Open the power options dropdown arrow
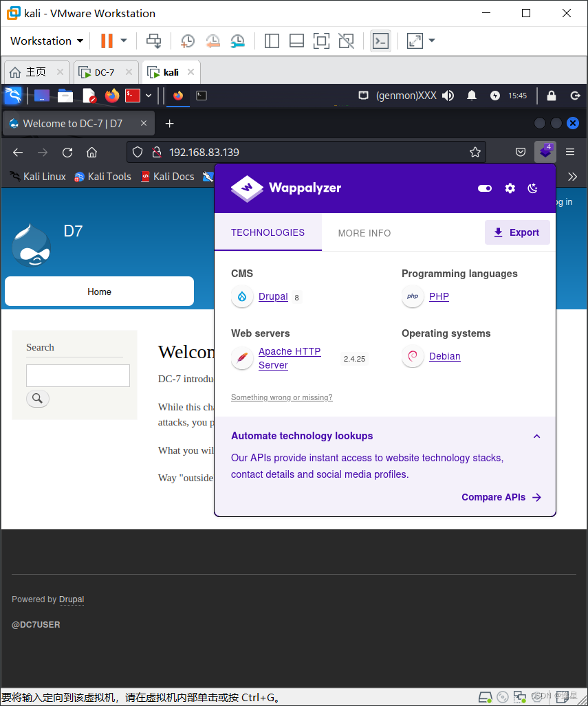This screenshot has height=706, width=588. pos(124,41)
